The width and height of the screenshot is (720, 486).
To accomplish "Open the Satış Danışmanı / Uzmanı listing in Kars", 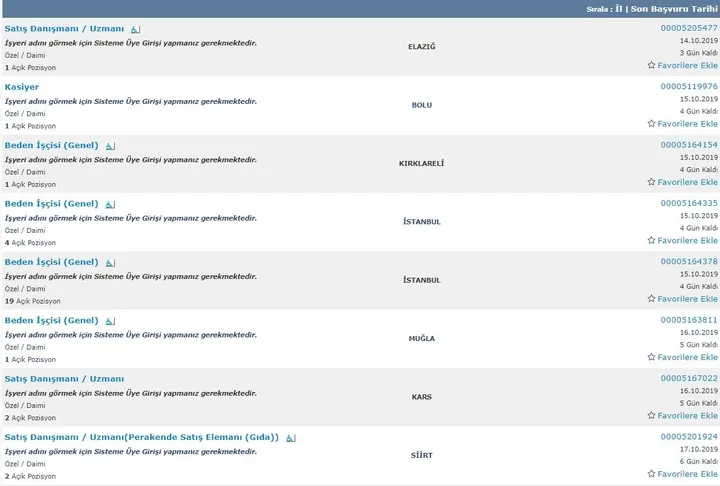I will [x=64, y=379].
